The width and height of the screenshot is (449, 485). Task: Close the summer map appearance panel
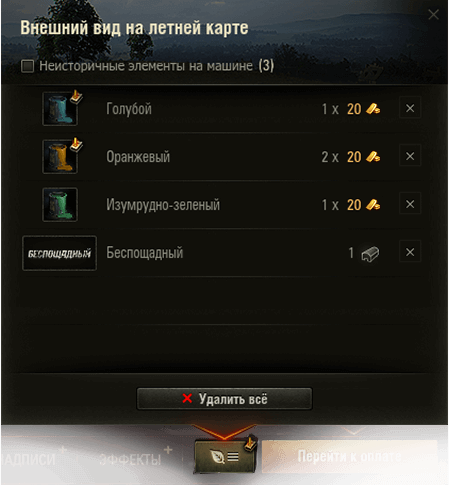(x=433, y=14)
